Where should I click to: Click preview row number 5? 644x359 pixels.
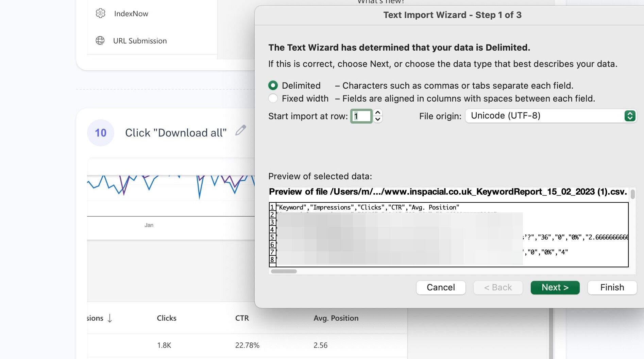pos(272,237)
